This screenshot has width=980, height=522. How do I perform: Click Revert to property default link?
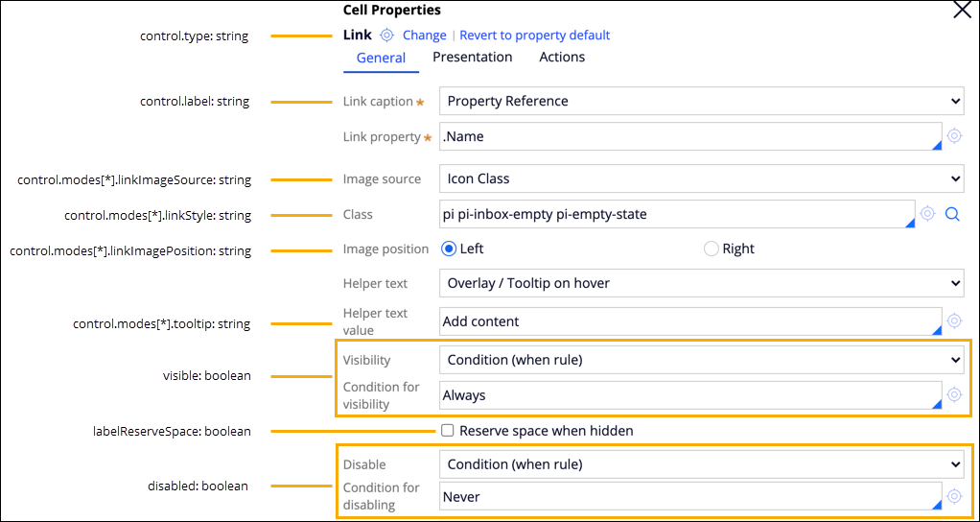tap(534, 36)
